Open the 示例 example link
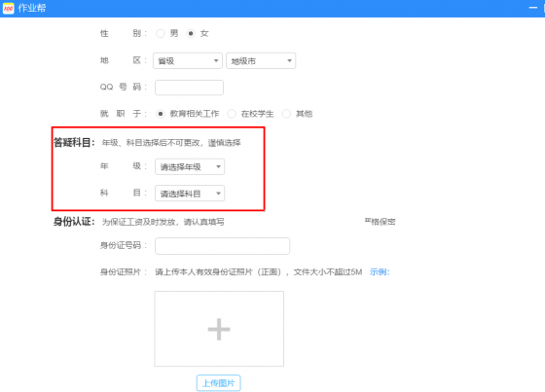Screen dimensions: 545x392 point(380,271)
